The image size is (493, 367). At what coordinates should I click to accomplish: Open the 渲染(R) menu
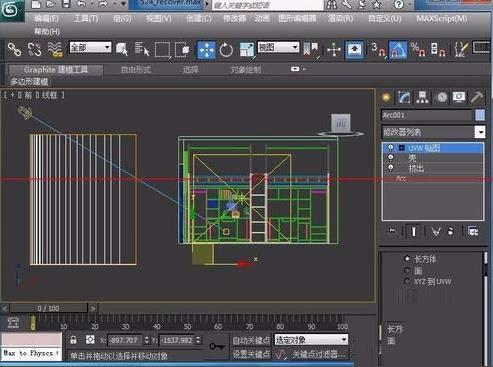point(340,19)
